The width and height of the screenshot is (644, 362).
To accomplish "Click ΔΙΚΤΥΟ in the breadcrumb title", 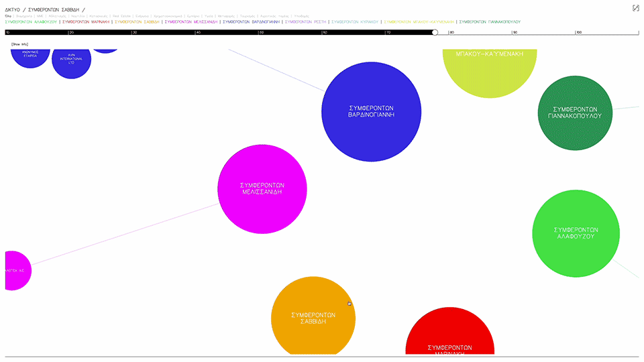I will coord(12,9).
